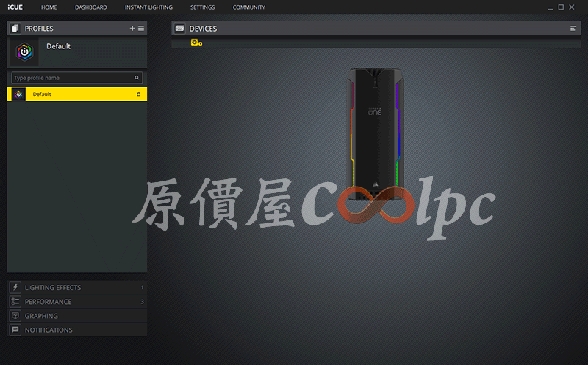Click the Graphing monitor icon

coord(15,316)
